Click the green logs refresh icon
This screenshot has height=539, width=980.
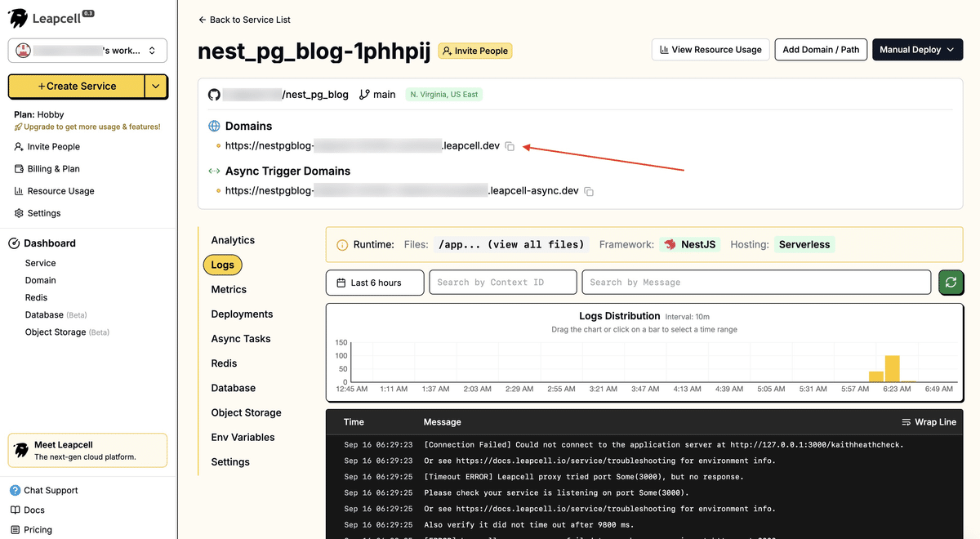(951, 282)
